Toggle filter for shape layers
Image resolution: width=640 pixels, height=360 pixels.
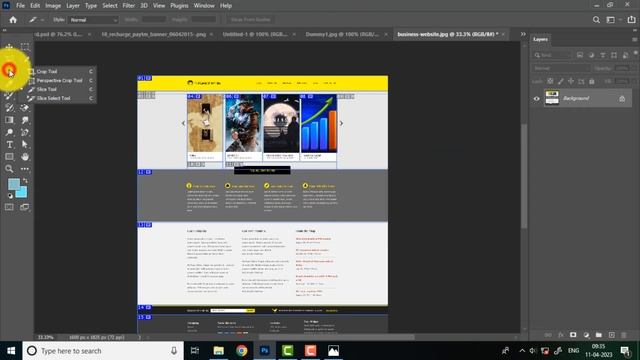pyautogui.click(x=614, y=55)
